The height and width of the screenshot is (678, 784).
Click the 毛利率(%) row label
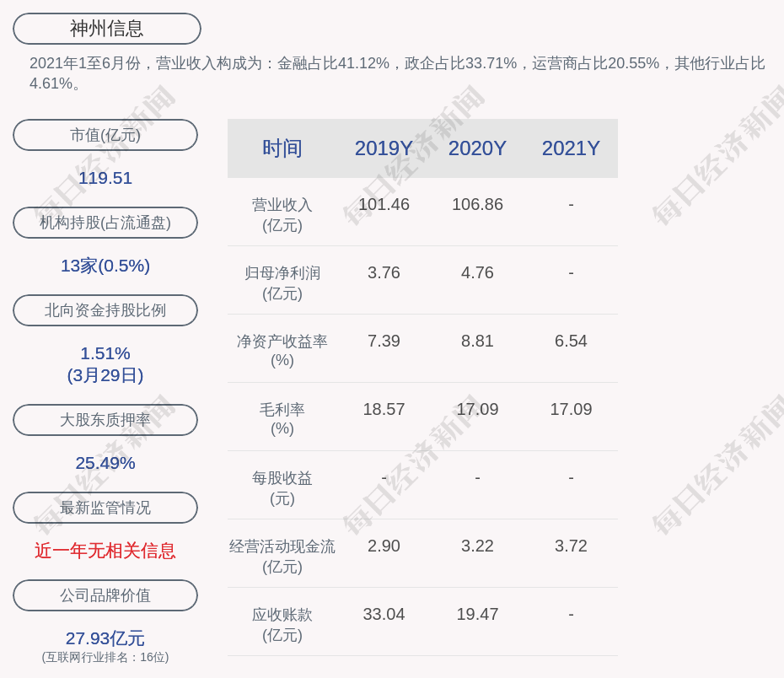pyautogui.click(x=282, y=419)
